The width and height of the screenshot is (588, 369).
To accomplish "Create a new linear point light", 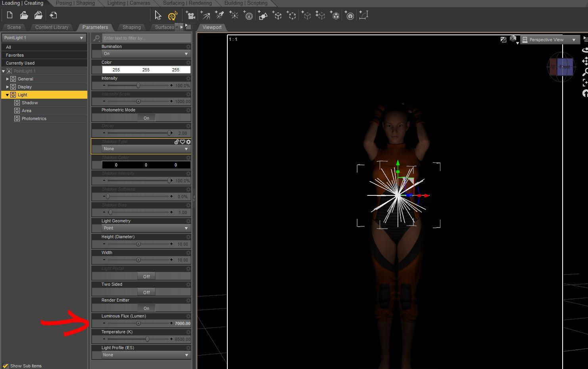I will coord(248,16).
